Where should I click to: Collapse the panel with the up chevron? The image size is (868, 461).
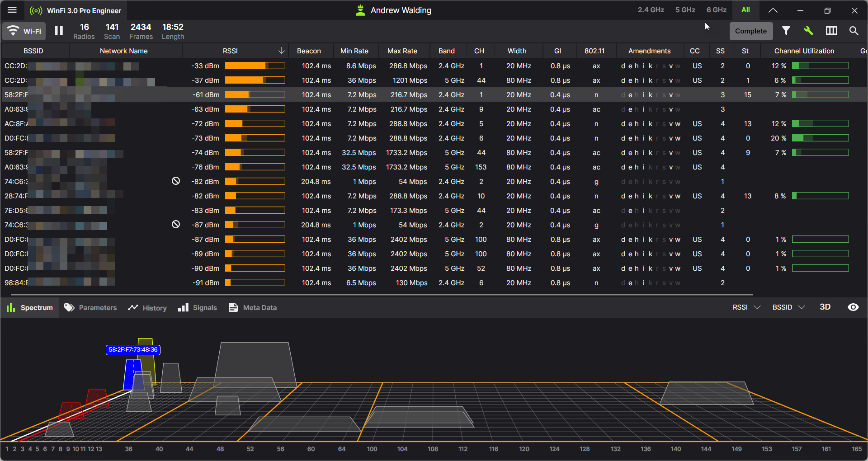773,10
